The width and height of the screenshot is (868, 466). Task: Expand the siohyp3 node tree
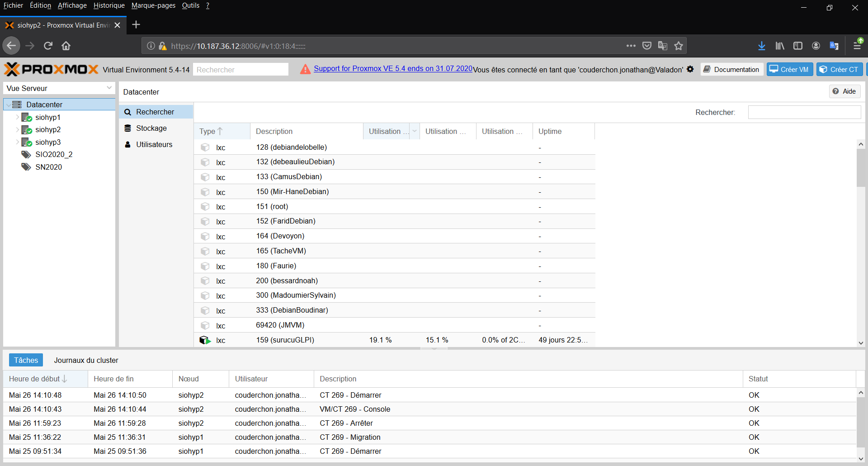(17, 142)
